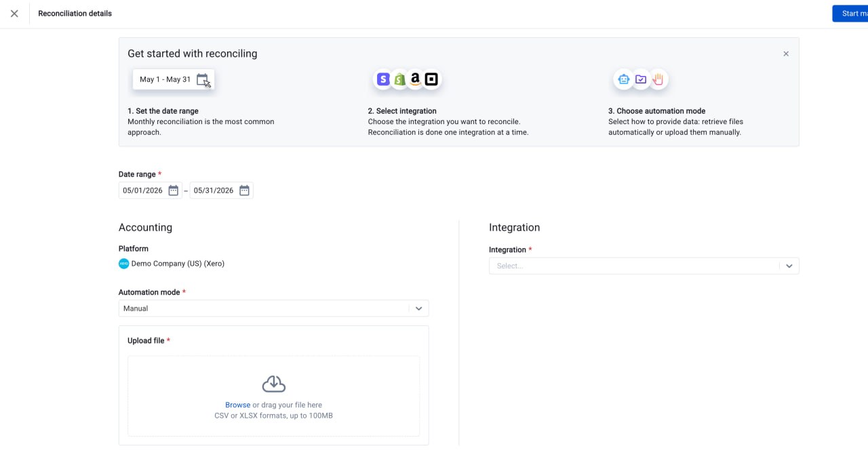
Task: Click the robot automation icon in the banner
Action: 624,79
